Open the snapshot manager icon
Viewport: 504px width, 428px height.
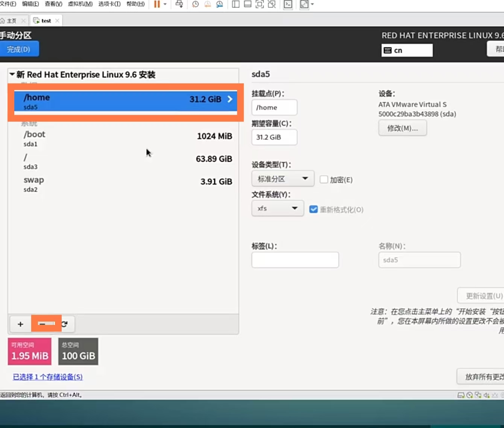coord(219,4)
